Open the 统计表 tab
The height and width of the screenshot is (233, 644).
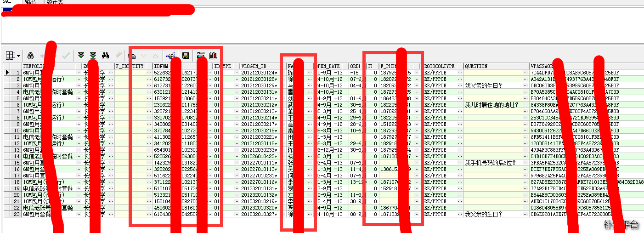pyautogui.click(x=55, y=2)
